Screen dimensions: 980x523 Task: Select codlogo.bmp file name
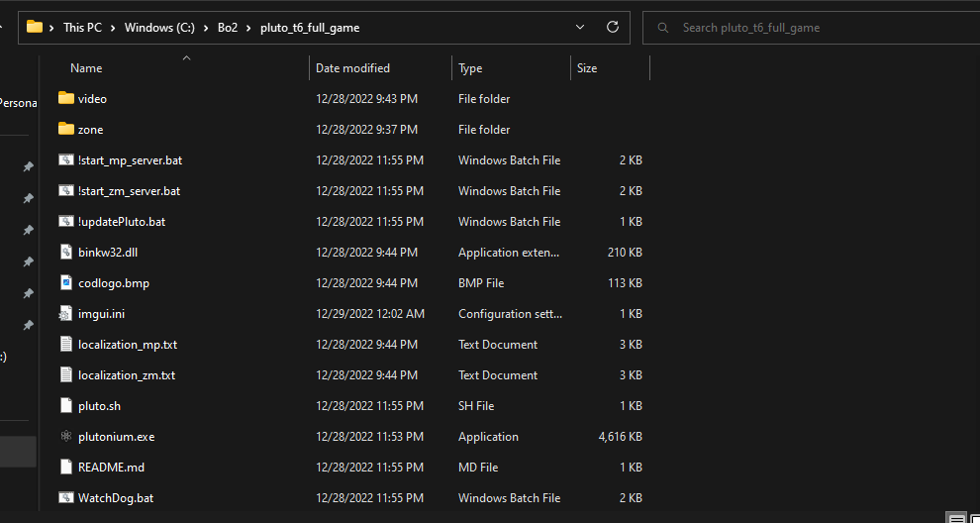(114, 282)
